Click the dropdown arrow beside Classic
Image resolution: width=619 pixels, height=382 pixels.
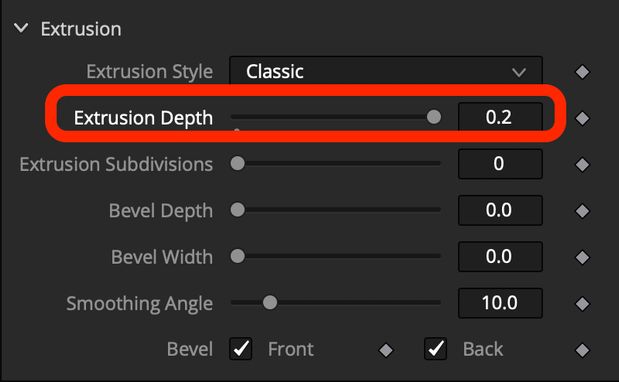coord(519,72)
